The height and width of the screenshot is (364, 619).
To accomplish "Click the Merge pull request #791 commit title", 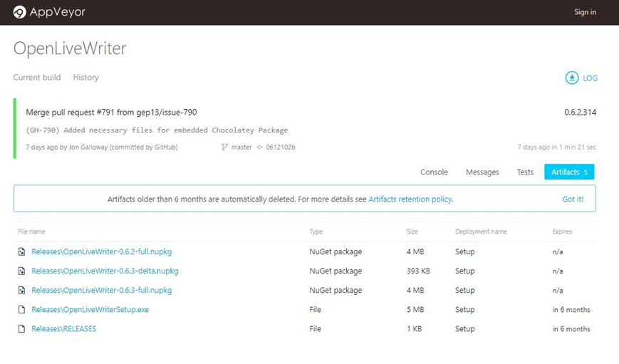I will tap(111, 112).
